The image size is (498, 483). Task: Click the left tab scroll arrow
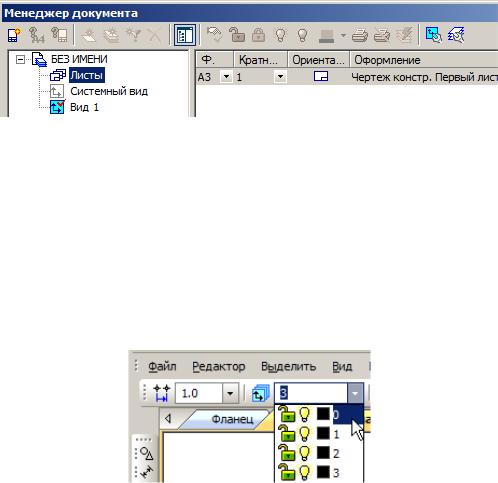point(168,419)
